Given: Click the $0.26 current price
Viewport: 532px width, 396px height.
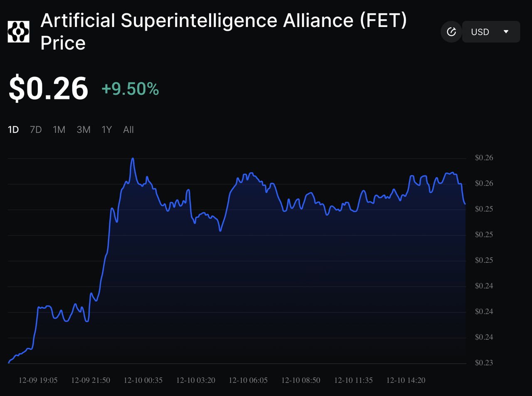Looking at the screenshot, I should pyautogui.click(x=49, y=89).
